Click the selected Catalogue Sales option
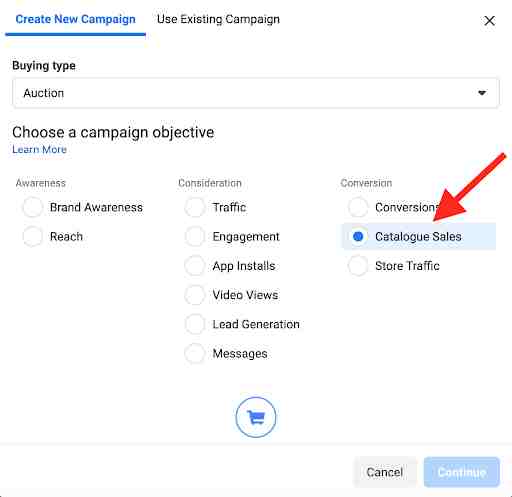512x497 pixels. point(419,237)
